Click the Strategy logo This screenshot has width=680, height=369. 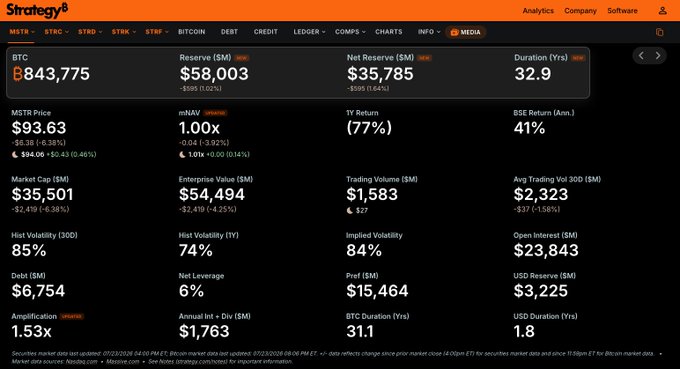[37, 10]
